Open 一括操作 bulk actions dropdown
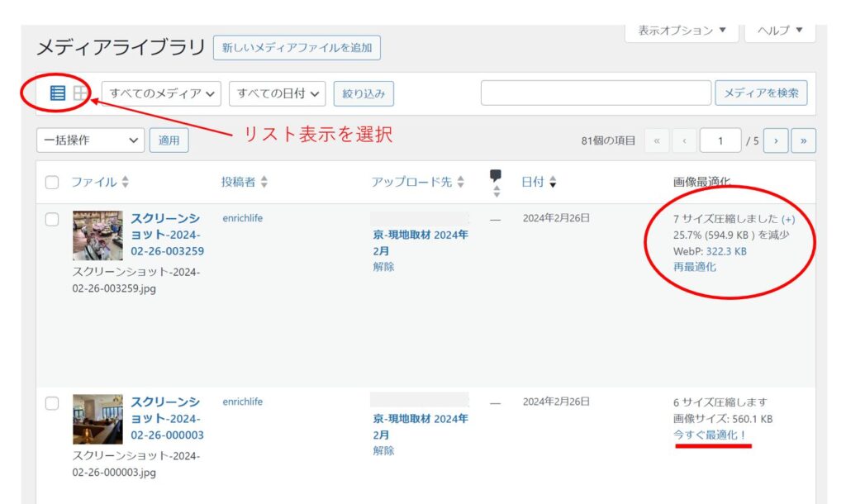Viewport: 846px width, 504px height. [x=90, y=140]
